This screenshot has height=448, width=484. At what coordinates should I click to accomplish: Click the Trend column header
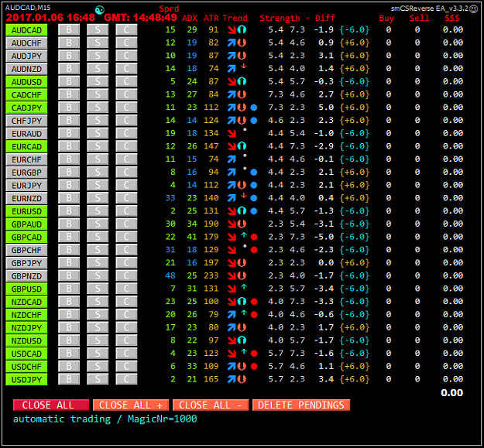coord(235,19)
